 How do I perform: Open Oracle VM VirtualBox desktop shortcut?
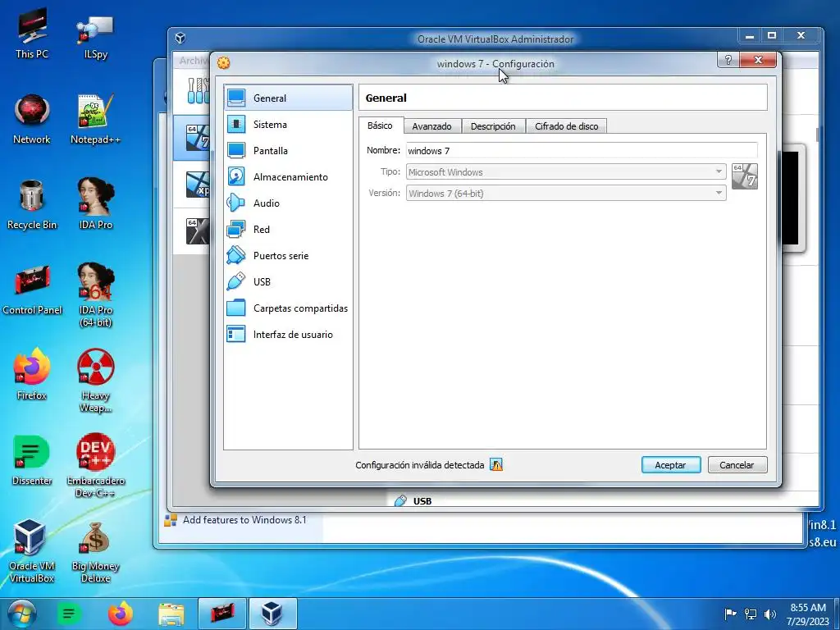(32, 550)
